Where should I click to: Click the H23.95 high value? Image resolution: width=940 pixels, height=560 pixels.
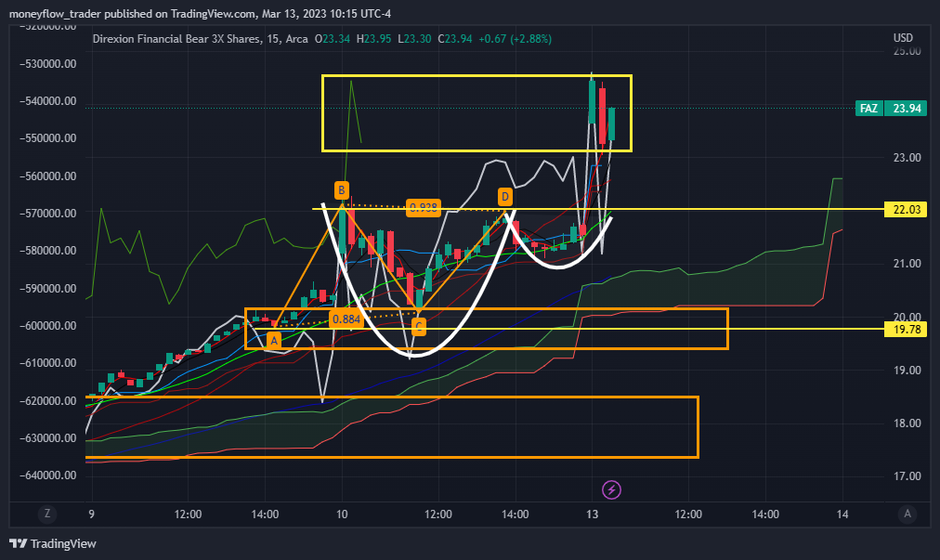[x=373, y=39]
